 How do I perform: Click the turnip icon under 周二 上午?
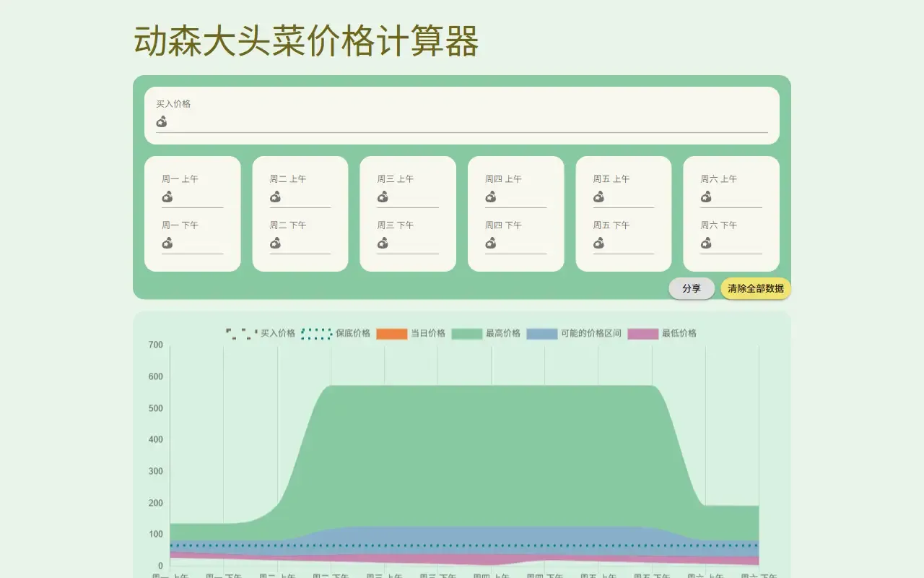pyautogui.click(x=275, y=197)
